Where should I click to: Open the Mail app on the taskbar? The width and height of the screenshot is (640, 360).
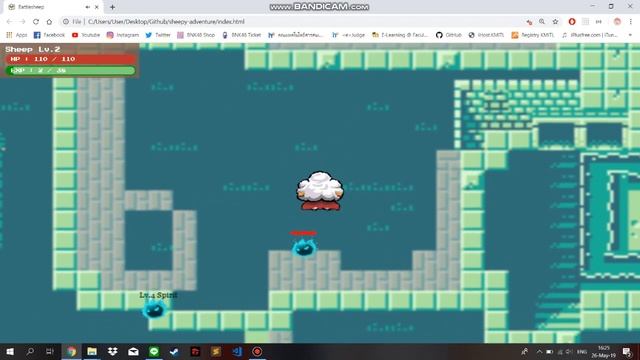[133, 351]
